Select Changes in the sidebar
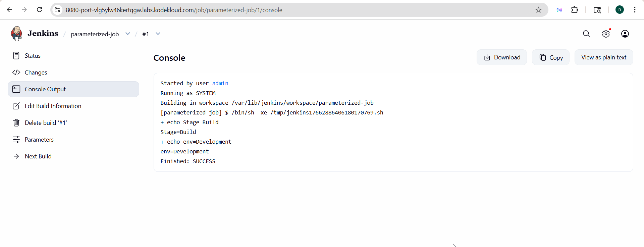This screenshot has height=247, width=644. (36, 72)
